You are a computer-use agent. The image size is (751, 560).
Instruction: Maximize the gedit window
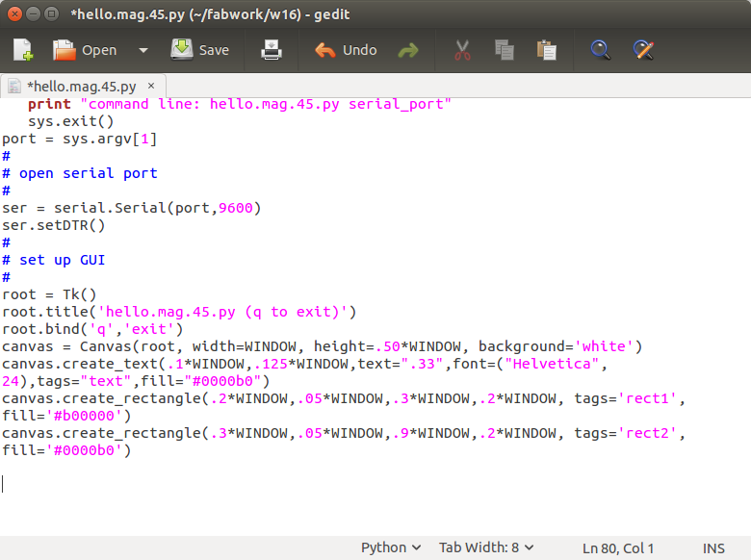51,13
